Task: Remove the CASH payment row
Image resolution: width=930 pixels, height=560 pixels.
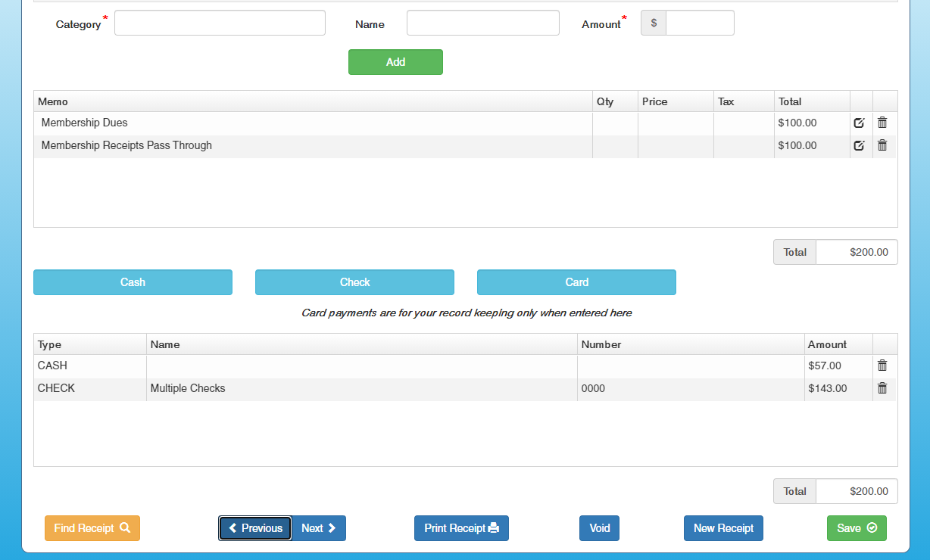Action: [882, 366]
